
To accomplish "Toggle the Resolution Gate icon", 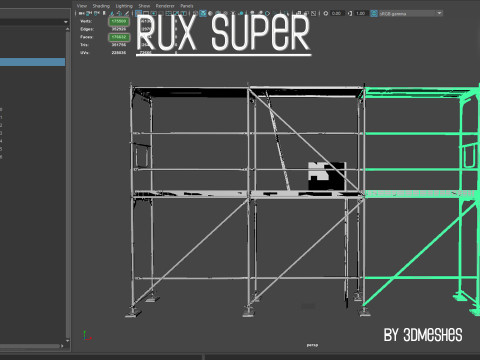I will pyautogui.click(x=154, y=13).
